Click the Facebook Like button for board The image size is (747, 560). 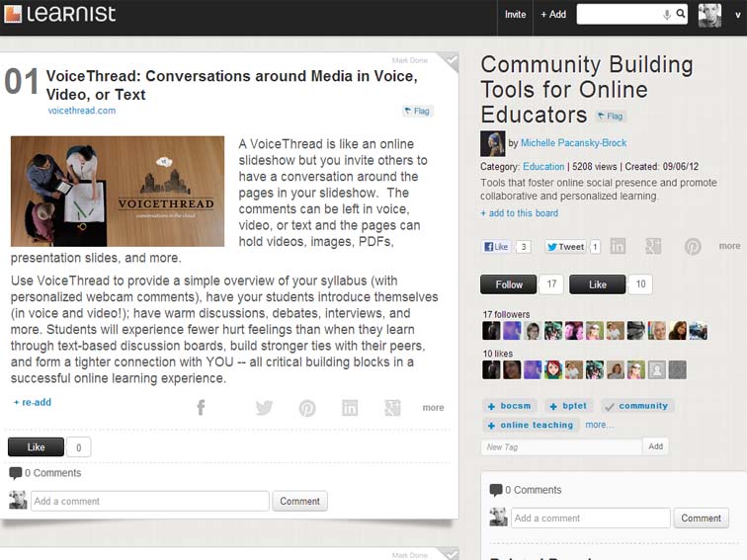coord(496,246)
